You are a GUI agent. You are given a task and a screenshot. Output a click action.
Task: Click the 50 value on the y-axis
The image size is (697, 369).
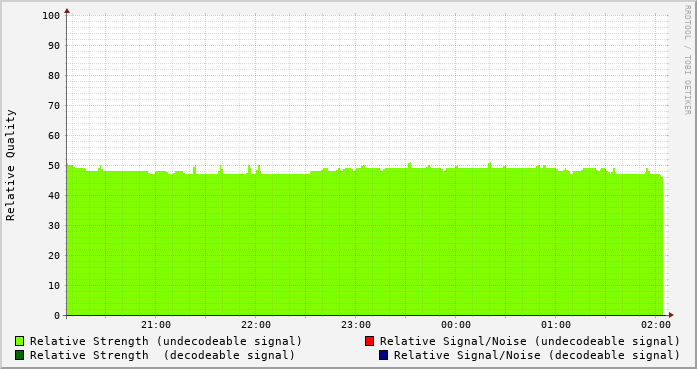tap(54, 165)
